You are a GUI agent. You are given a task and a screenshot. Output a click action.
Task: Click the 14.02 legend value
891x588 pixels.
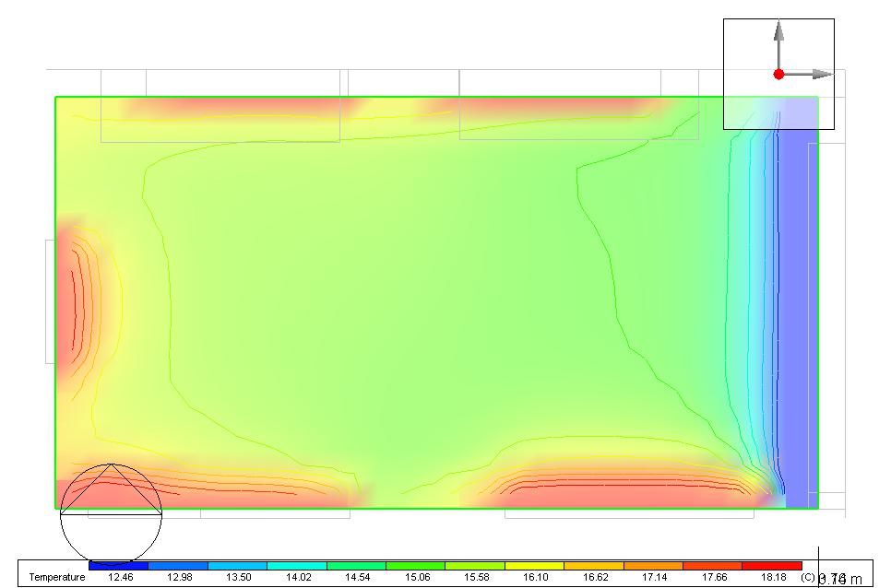(298, 577)
